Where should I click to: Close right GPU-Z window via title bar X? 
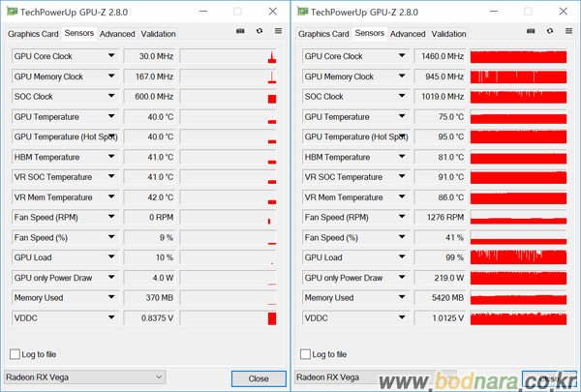pos(564,12)
